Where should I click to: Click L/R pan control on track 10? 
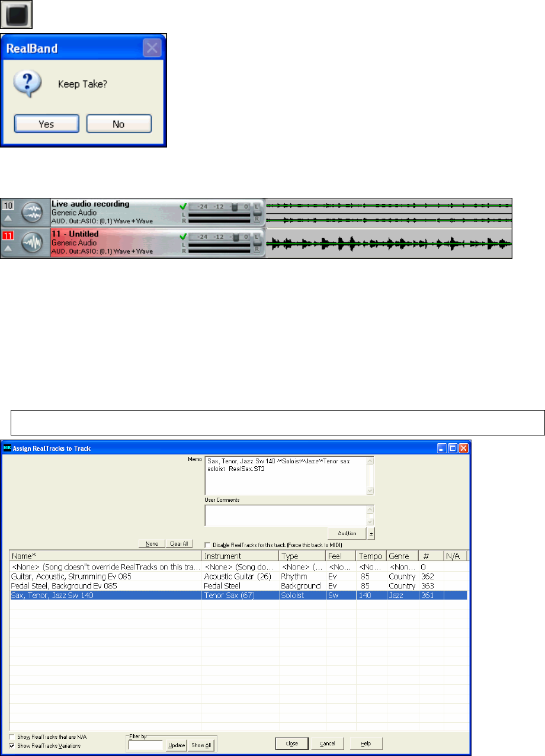click(x=257, y=212)
